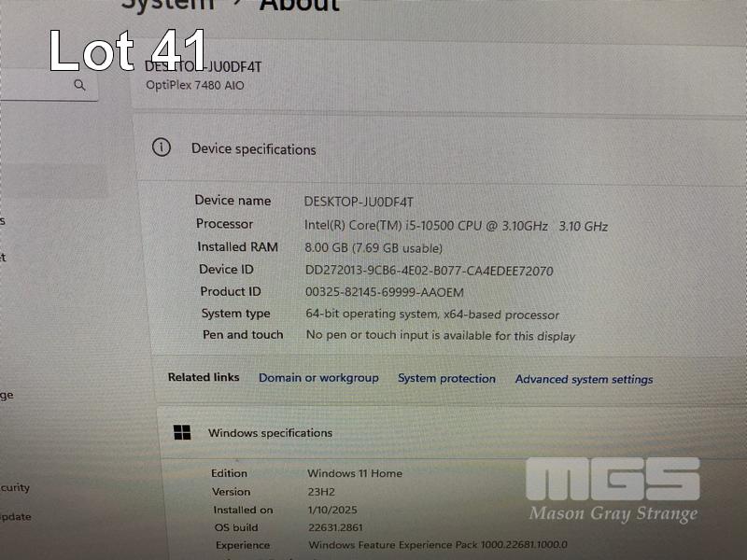Click the Windows Feature Experience Pack text
This screenshot has height=560, width=747.
(x=437, y=545)
